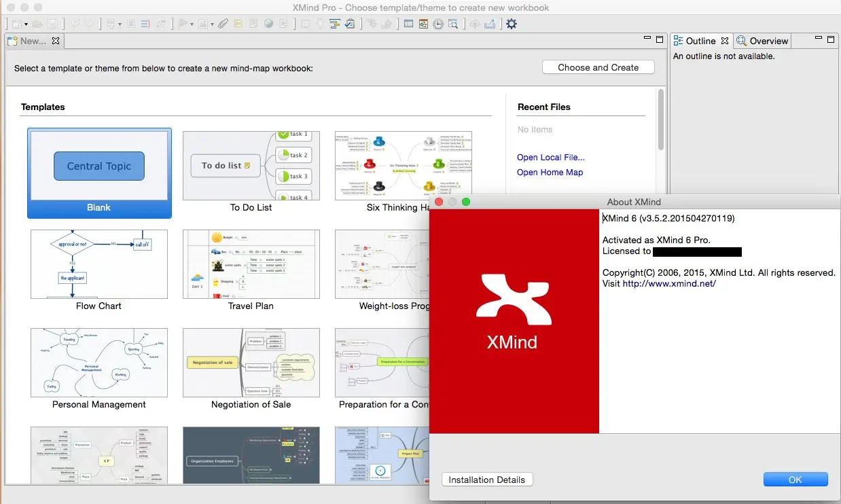Click the lightbulb Brainstorming icon
Screen dimensions: 841x504
(320, 24)
